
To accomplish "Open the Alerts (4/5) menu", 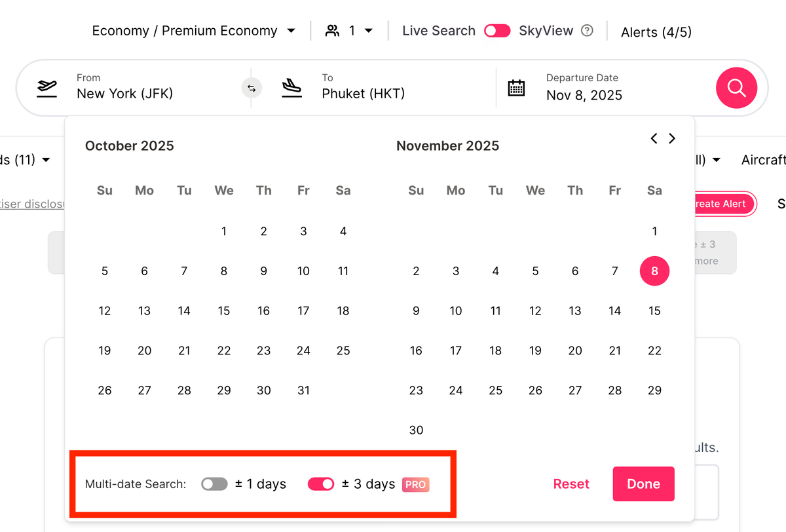I will point(656,31).
